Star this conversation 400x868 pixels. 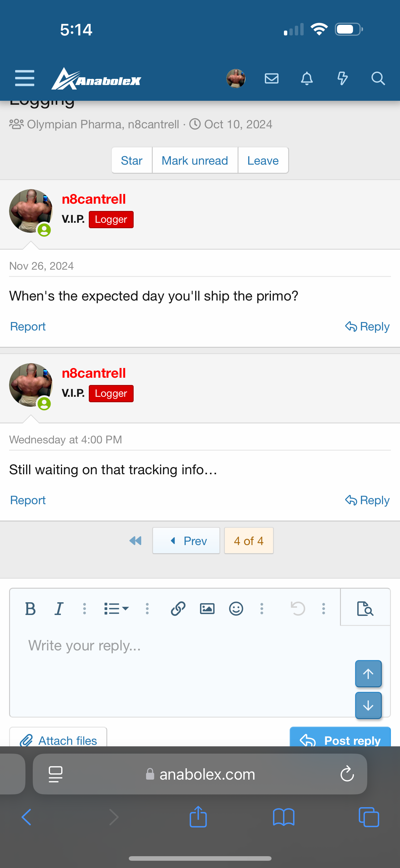(132, 160)
